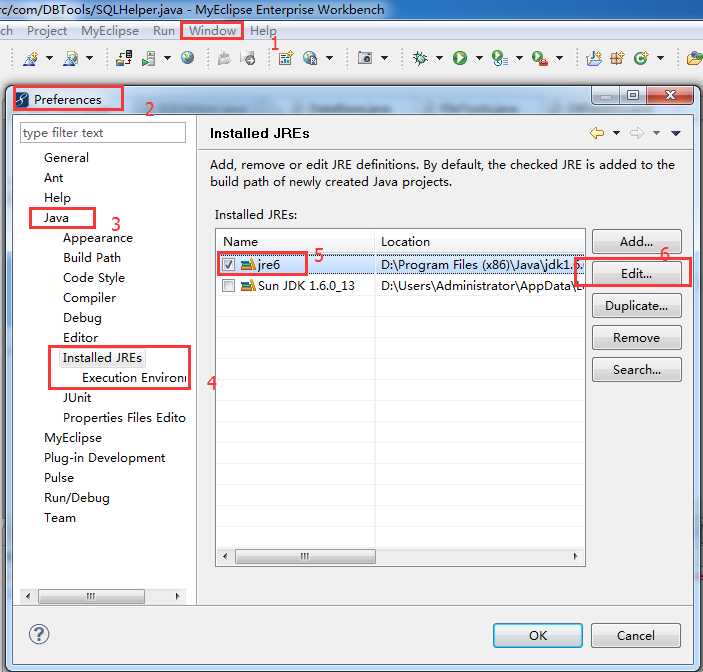Open dropdown next to run server icon
Viewport: 703px width, 672px height.
(x=167, y=58)
